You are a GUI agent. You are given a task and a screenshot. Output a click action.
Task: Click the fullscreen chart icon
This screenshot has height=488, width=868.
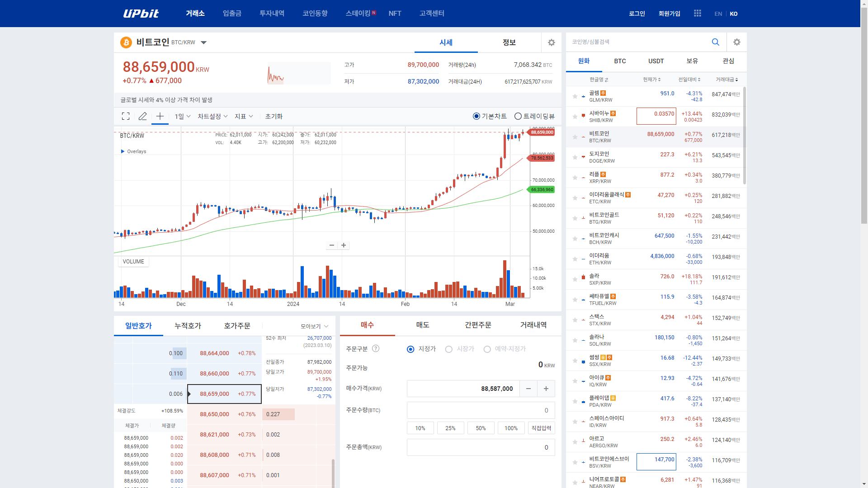click(126, 116)
